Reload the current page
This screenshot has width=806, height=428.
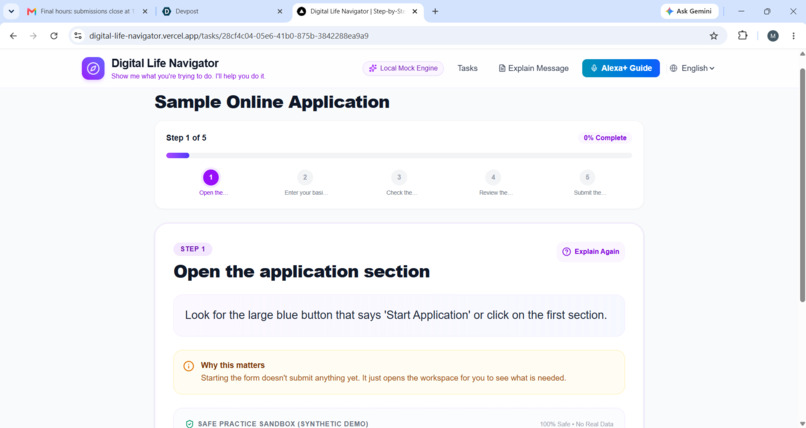[x=53, y=35]
